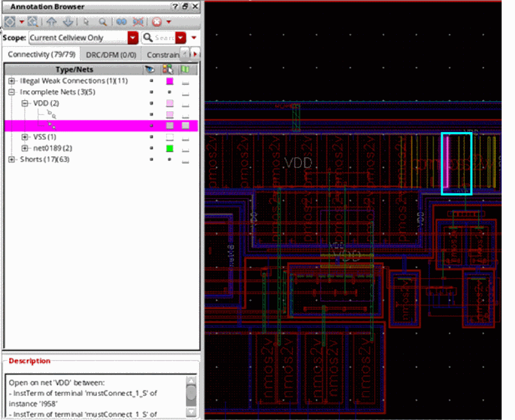Click the magnifier zoom icon in toolbar
This screenshot has height=420, width=515.
click(102, 22)
